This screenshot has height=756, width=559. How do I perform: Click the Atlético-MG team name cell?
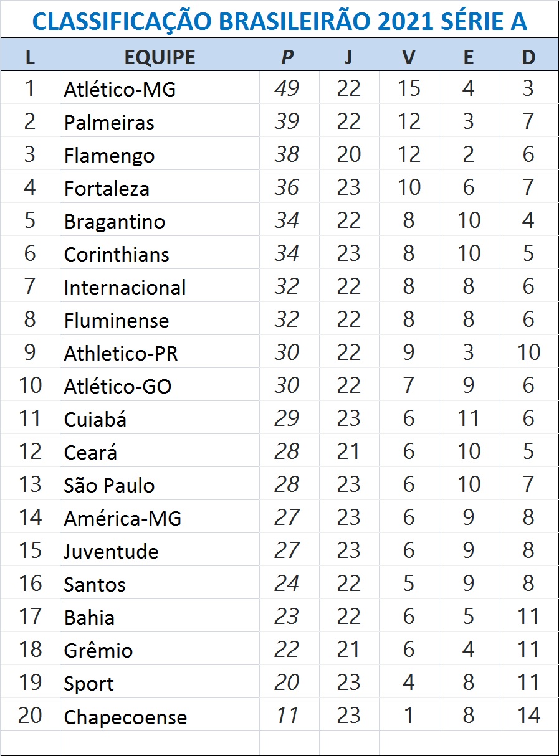pyautogui.click(x=120, y=90)
